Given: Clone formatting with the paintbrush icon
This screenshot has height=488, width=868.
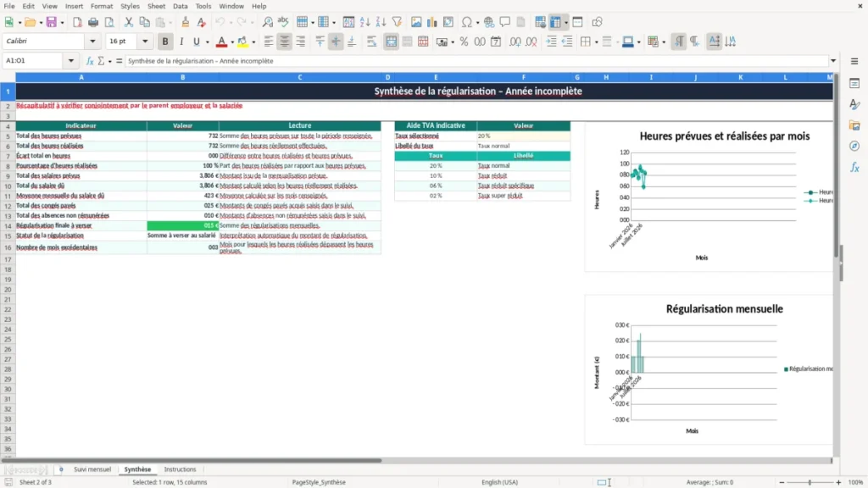Looking at the screenshot, I should click(186, 22).
